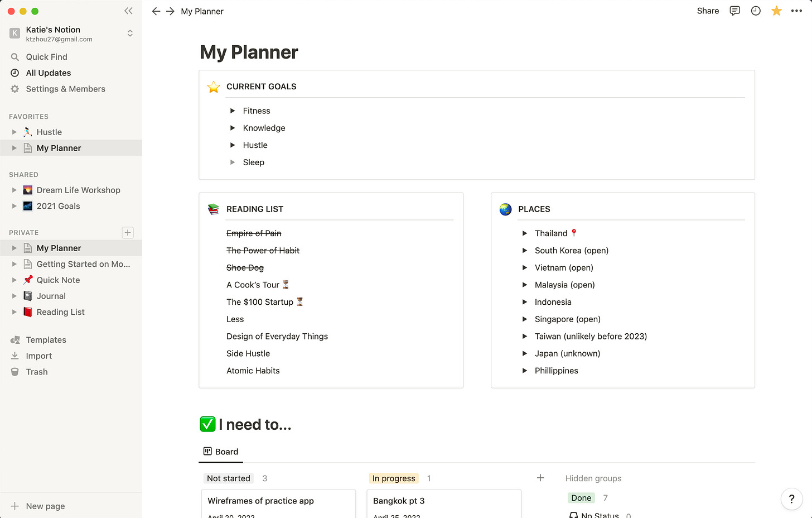
Task: Click A Cook's Tour list item
Action: click(x=258, y=285)
